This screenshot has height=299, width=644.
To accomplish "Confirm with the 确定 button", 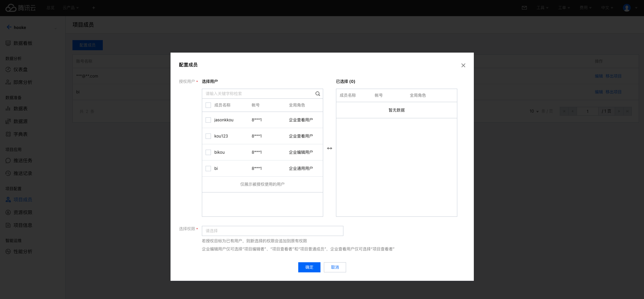I will pos(309,267).
